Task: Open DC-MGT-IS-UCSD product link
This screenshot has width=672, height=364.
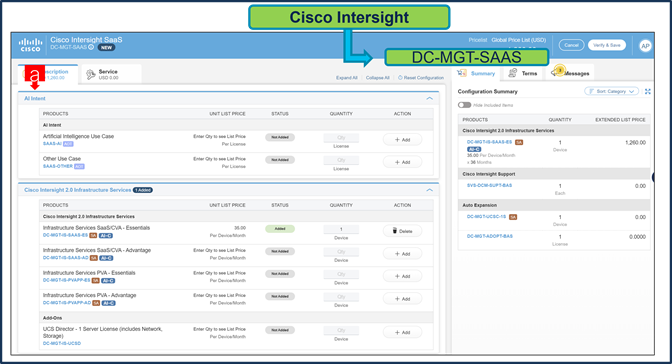Action: tap(62, 343)
